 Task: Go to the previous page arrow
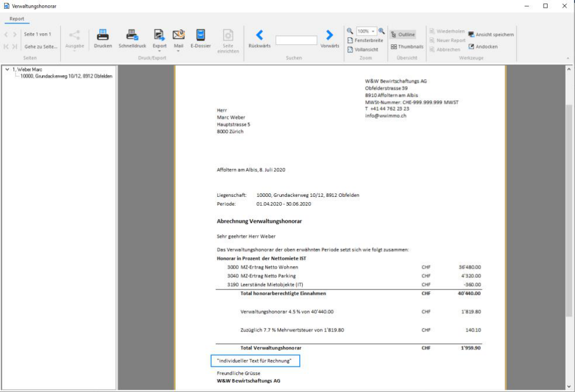(x=6, y=34)
